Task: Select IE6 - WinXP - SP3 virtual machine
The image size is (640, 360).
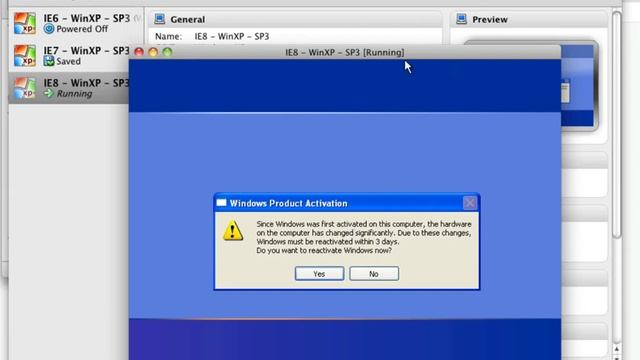Action: 76,23
